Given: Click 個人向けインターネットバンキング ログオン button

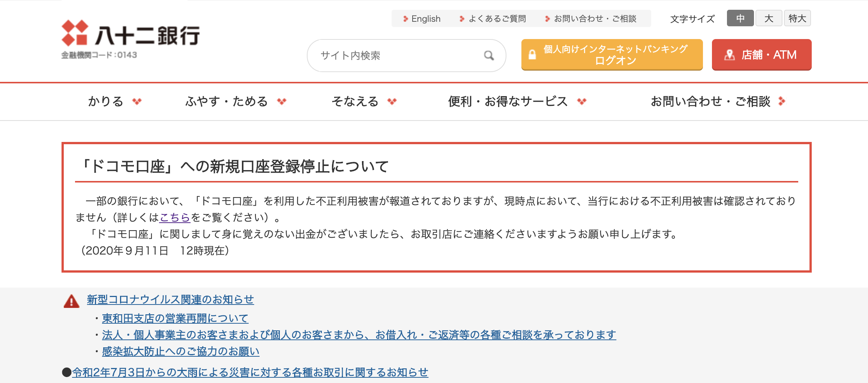Looking at the screenshot, I should pos(612,54).
